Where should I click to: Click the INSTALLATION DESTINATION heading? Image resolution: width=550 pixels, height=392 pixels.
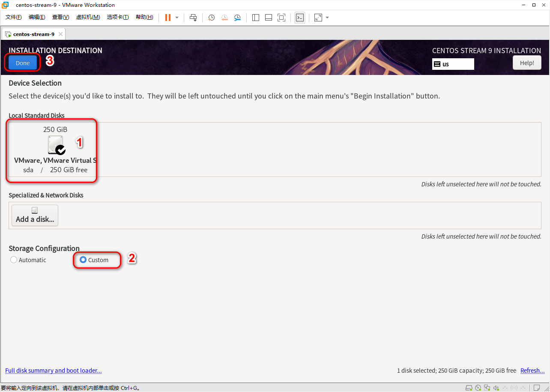[55, 50]
